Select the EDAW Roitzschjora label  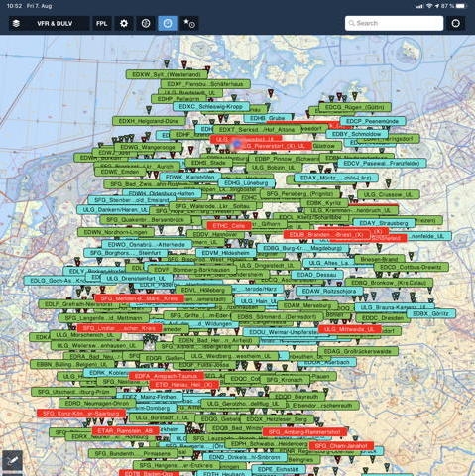329,291
